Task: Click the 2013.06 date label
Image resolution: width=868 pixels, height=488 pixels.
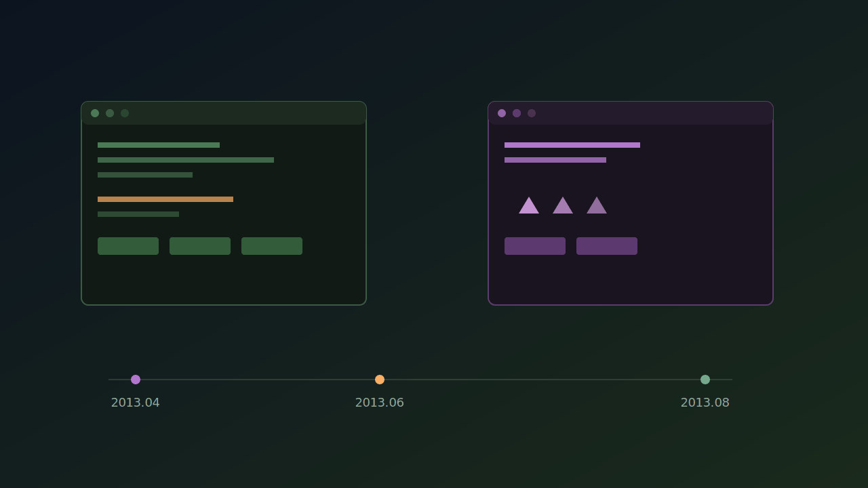Action: [380, 403]
